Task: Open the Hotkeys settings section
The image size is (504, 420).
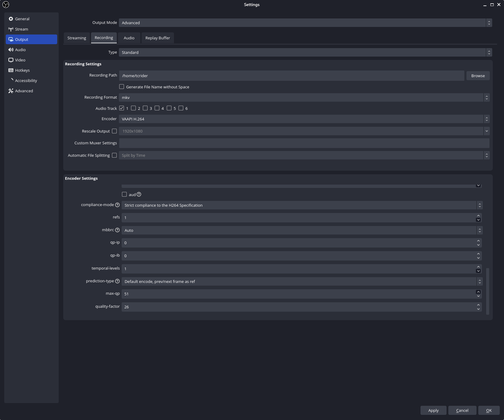Action: pos(31,70)
